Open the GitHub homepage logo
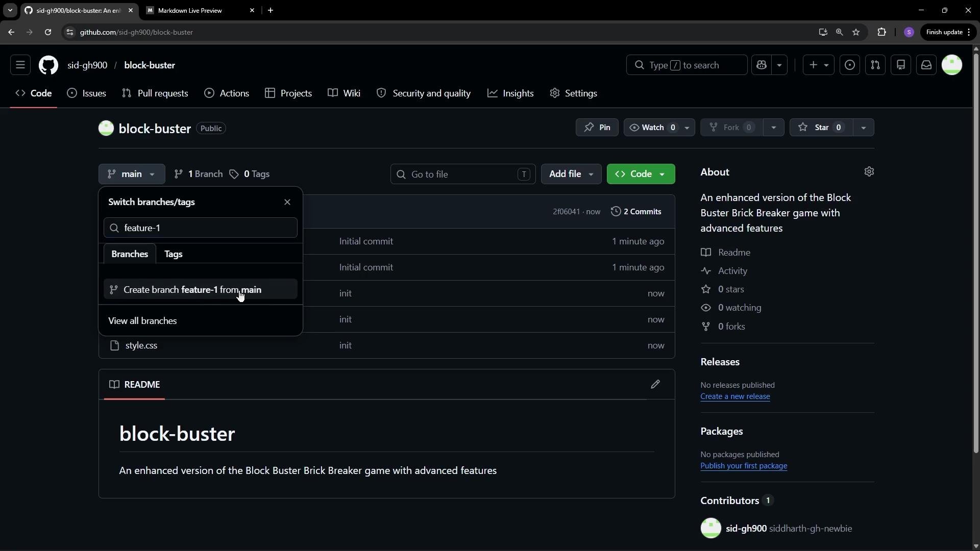 pos(48,65)
